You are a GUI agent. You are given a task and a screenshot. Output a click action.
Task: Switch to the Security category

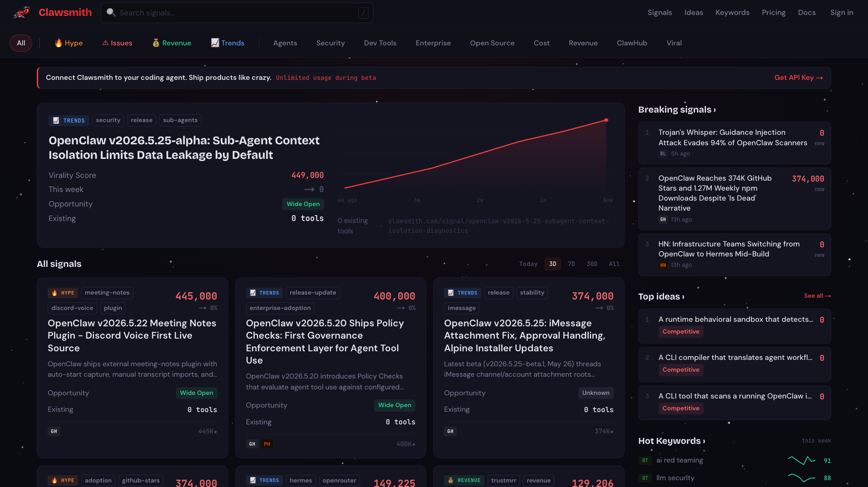pos(330,43)
